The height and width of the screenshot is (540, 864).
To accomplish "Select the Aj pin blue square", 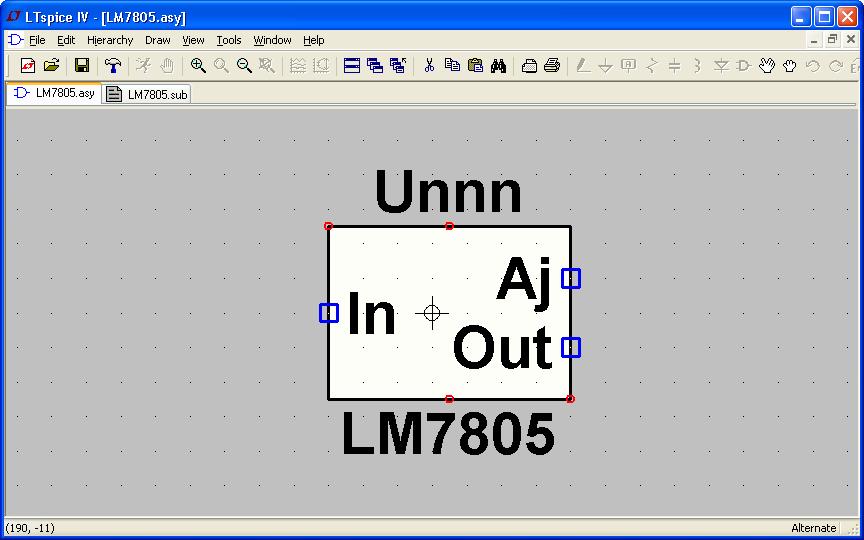I will click(x=571, y=278).
